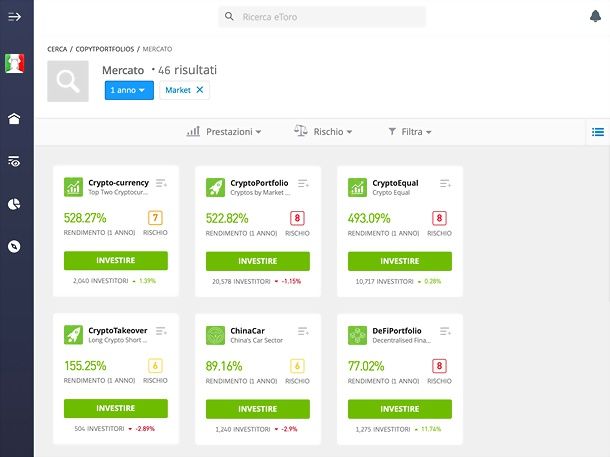Open the Crypto-currency portfolio title
The image size is (610, 457).
pos(119,183)
